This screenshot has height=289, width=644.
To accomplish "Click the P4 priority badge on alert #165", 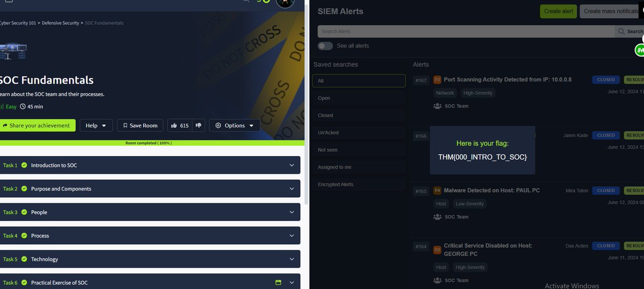I will click(437, 190).
